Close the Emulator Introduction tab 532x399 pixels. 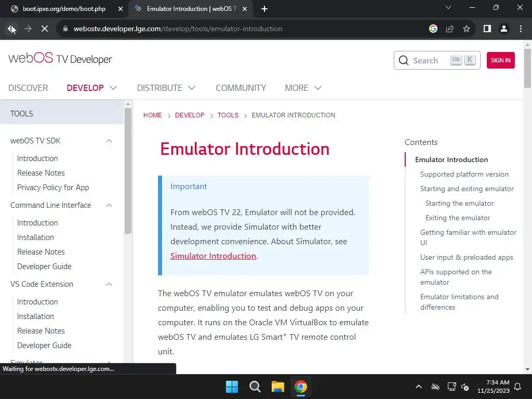tap(245, 9)
